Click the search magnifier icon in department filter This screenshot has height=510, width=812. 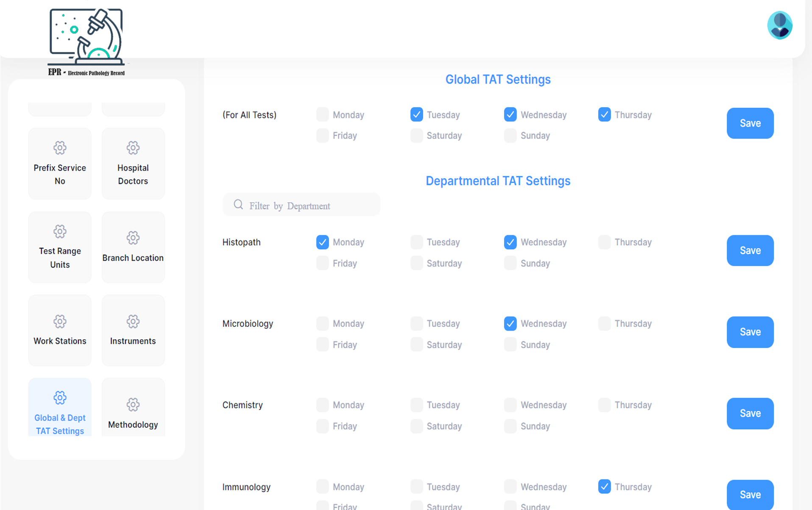[238, 205]
